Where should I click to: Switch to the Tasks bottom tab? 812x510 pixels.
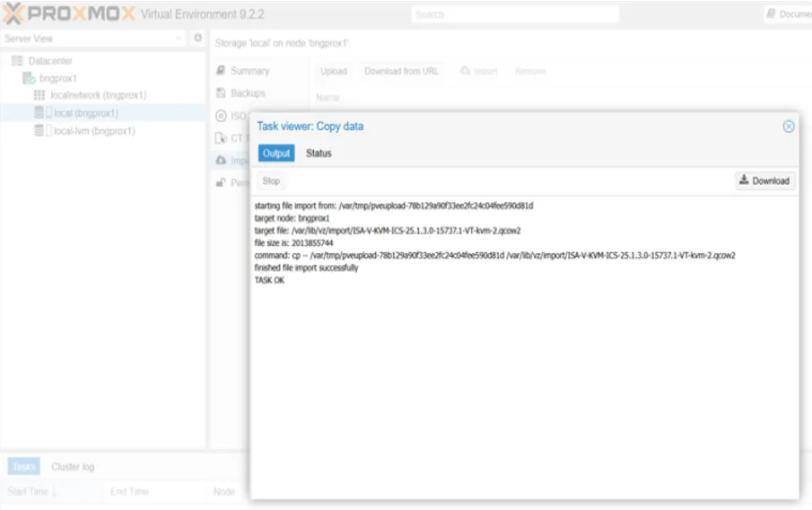[24, 467]
